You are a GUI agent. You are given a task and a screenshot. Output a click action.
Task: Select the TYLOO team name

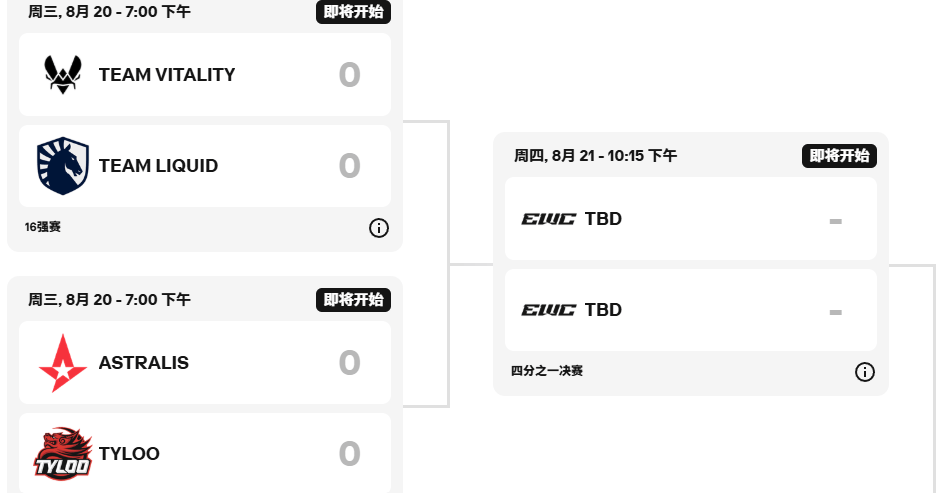(129, 453)
